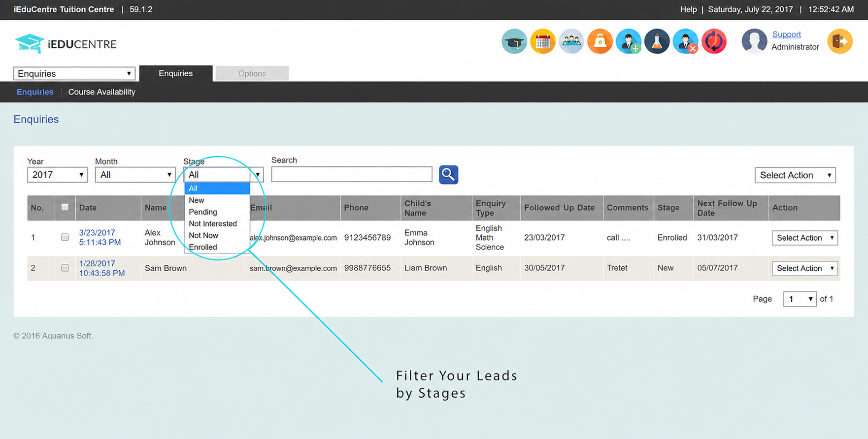
Task: Open the orange shopping bag icon
Action: pyautogui.click(x=600, y=41)
